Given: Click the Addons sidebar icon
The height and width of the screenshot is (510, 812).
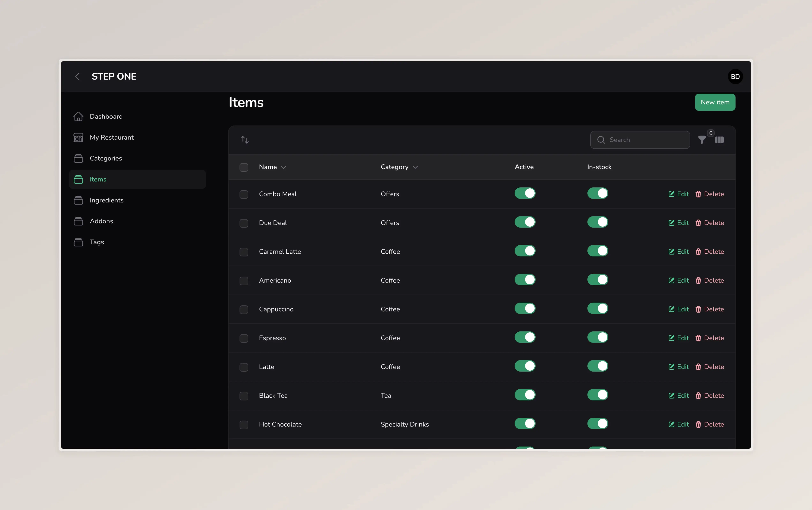Looking at the screenshot, I should (78, 221).
